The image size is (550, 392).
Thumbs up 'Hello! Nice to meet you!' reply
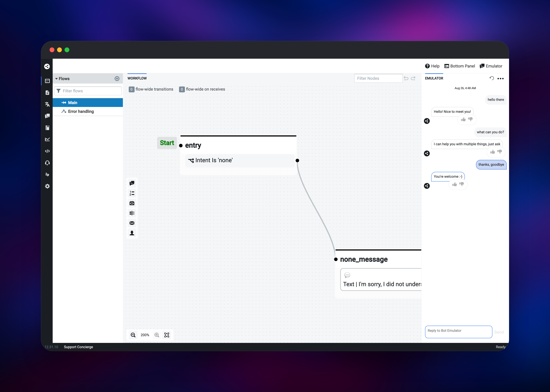point(463,120)
